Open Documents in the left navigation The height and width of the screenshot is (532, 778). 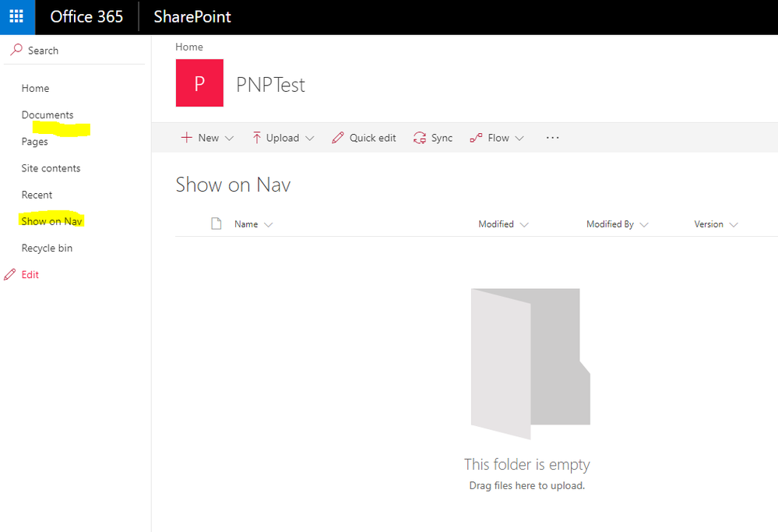coord(48,115)
